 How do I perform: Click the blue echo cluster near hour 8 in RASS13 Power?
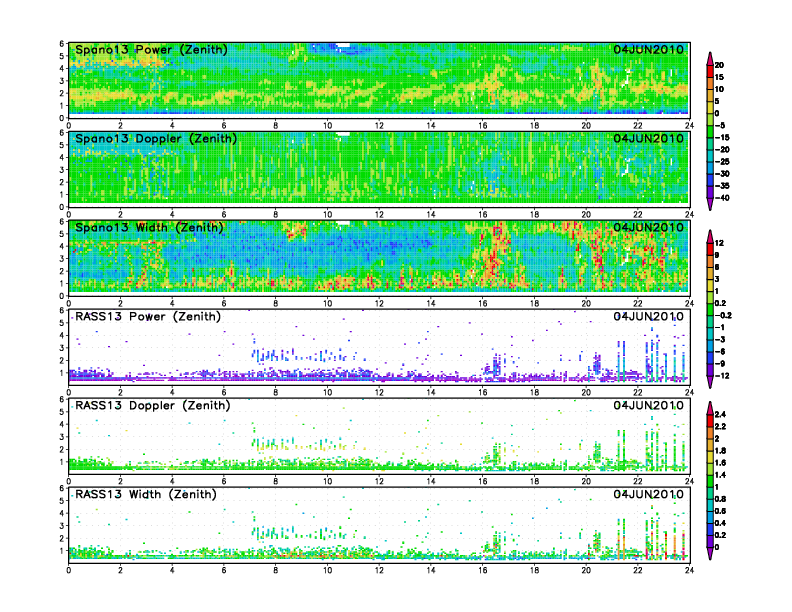(275, 354)
